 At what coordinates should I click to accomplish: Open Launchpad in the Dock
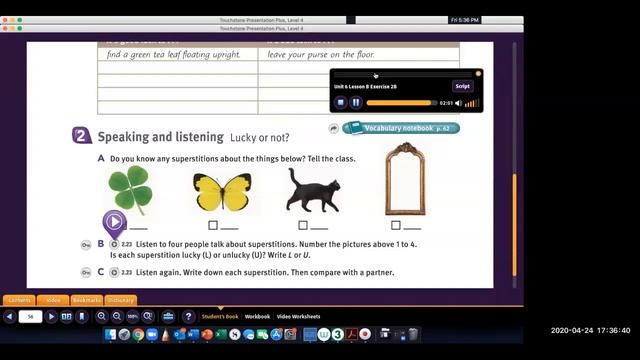click(124, 334)
